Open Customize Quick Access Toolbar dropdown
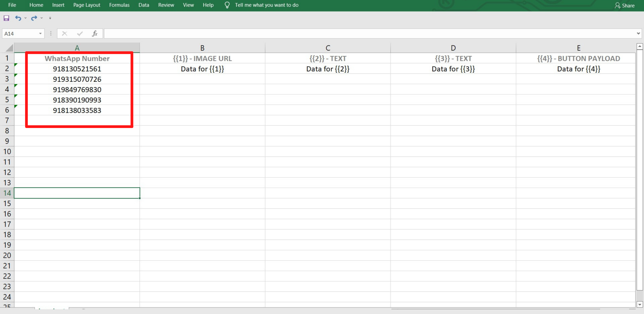This screenshot has width=644, height=314. [x=50, y=18]
